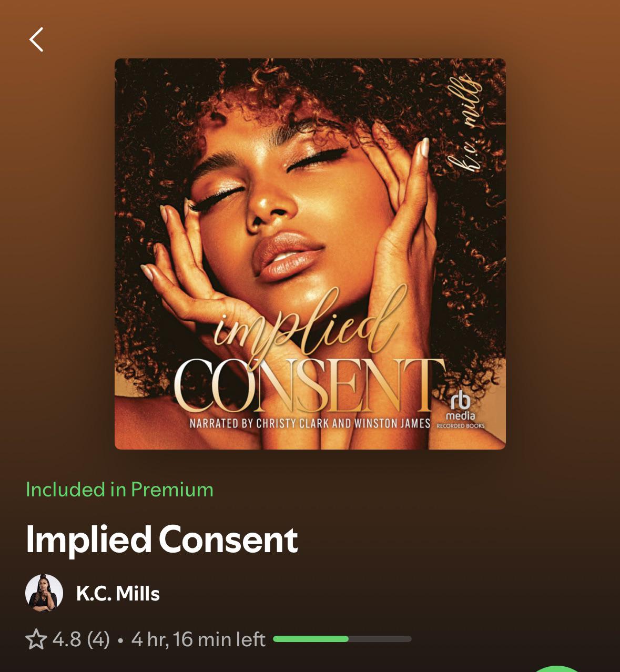Tap the bullet separator after the rating

coord(121,640)
